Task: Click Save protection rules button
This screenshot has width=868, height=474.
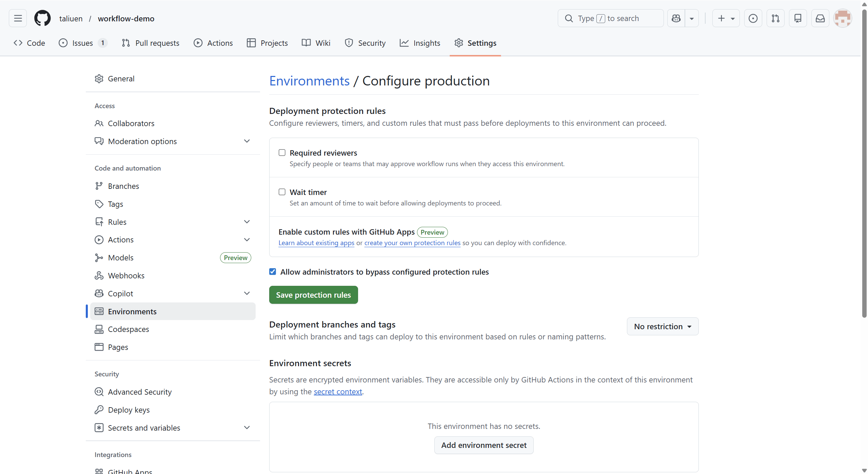Action: point(313,295)
